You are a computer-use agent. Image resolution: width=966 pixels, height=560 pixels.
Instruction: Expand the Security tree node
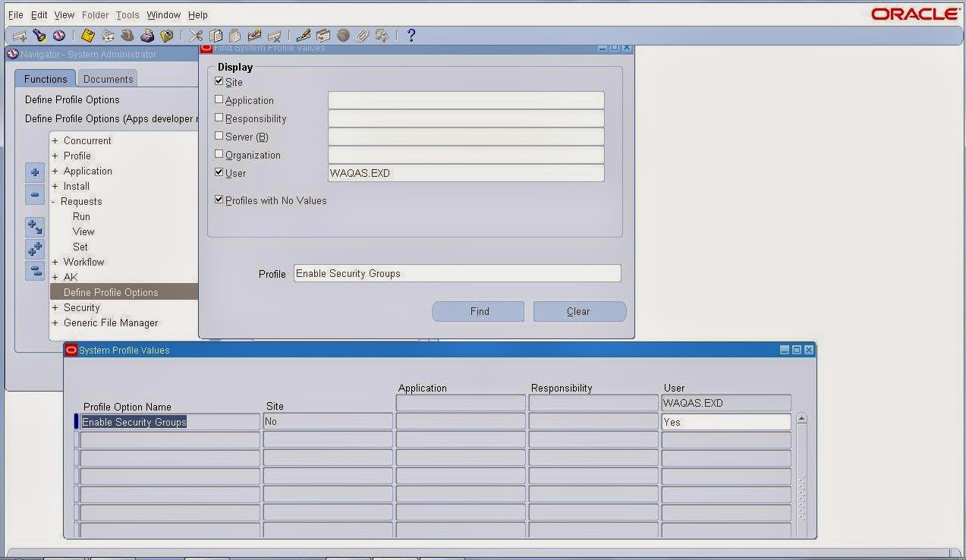pyautogui.click(x=54, y=307)
